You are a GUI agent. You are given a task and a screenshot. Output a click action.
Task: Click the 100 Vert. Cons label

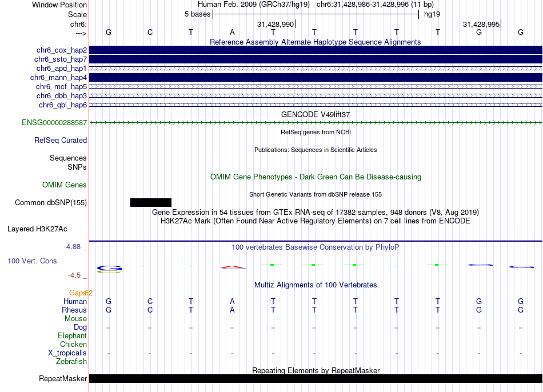32,261
